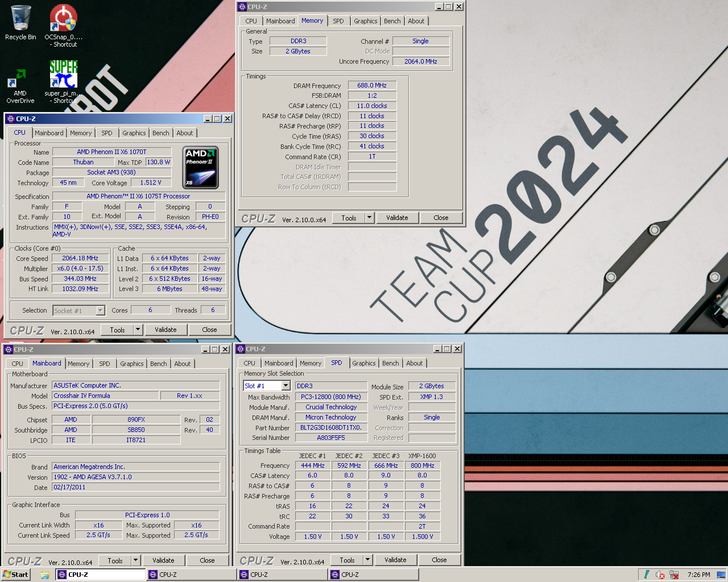Image resolution: width=728 pixels, height=582 pixels.
Task: Open the file explorer quick launch icon
Action: coord(45,575)
